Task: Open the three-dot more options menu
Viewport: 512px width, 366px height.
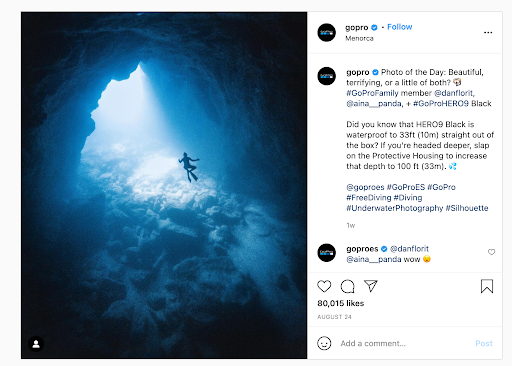Action: tap(488, 32)
